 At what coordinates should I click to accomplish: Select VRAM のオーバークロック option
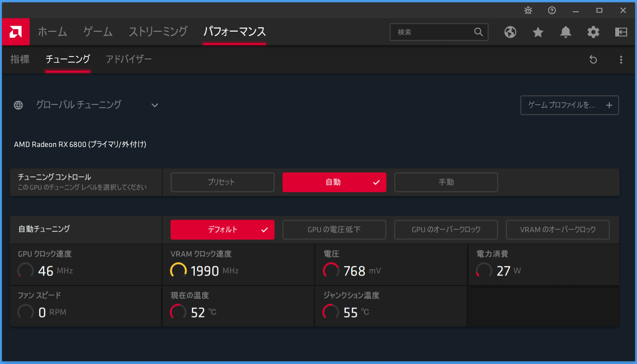(x=558, y=230)
